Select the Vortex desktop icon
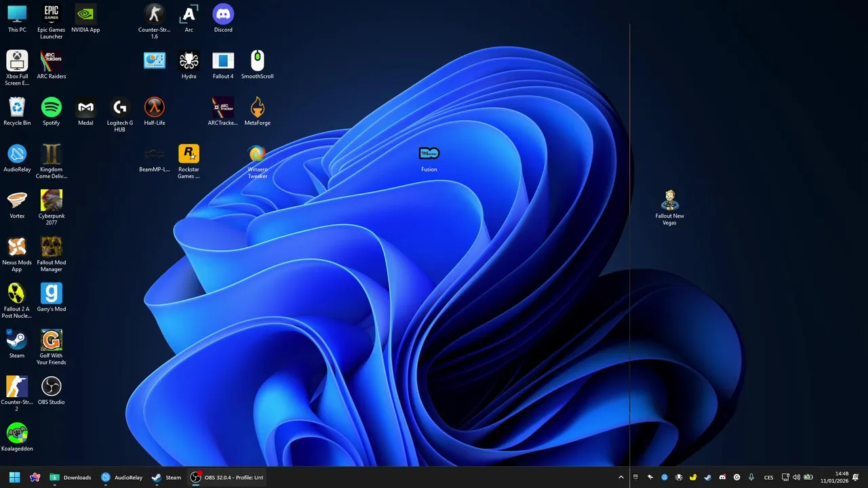Viewport: 868px width, 488px height. tap(17, 205)
